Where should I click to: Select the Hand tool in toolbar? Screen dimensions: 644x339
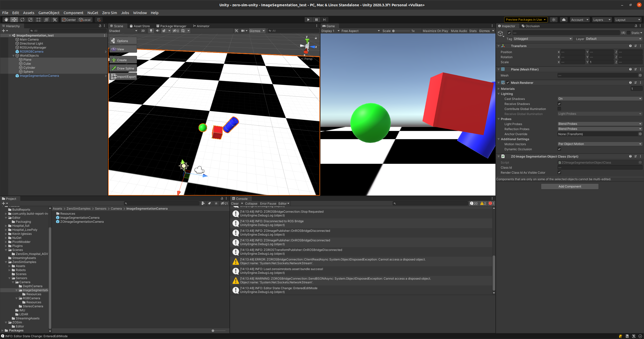point(6,20)
